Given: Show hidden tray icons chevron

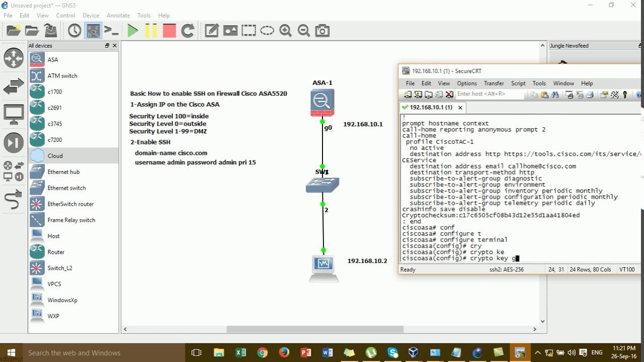Looking at the screenshot, I should pos(538,353).
